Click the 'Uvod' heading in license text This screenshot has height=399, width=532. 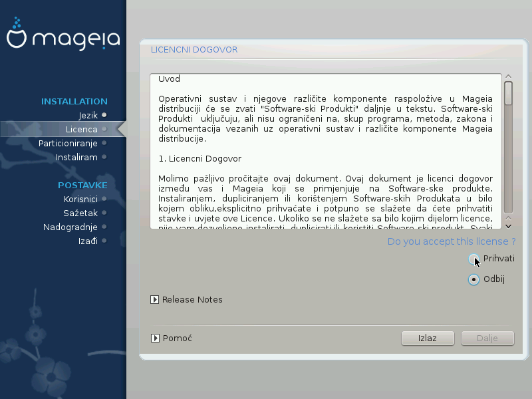tap(169, 79)
